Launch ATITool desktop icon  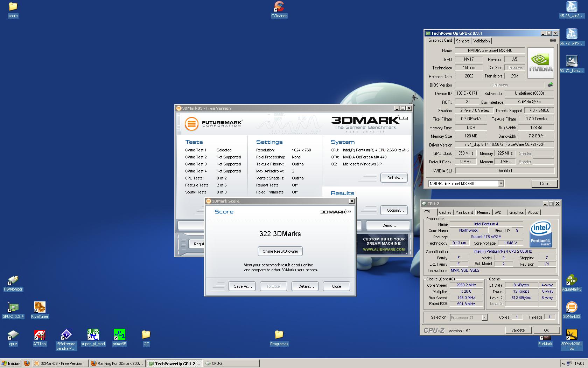pos(40,338)
